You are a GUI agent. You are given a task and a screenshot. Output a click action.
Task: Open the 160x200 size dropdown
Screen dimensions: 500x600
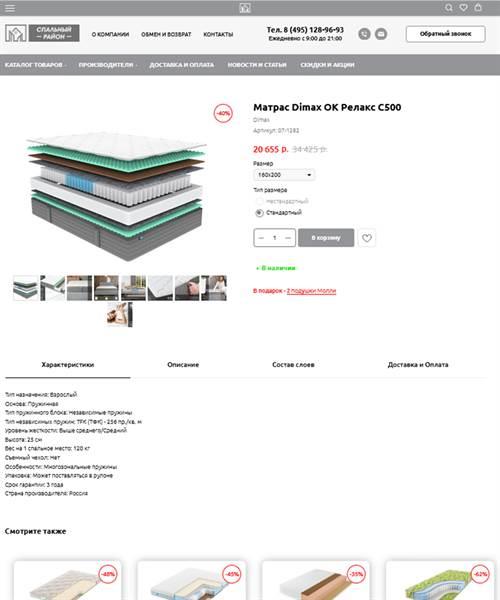(x=284, y=175)
